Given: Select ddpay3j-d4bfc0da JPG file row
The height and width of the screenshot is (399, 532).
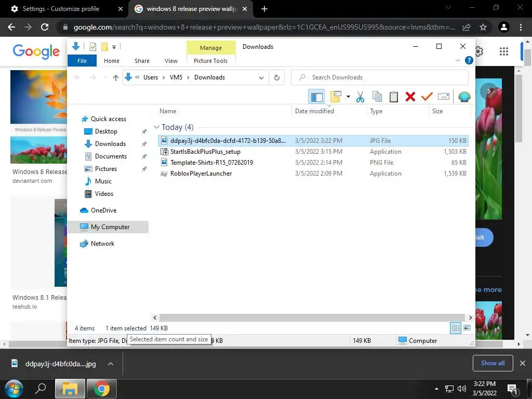Looking at the screenshot, I should 313,140.
